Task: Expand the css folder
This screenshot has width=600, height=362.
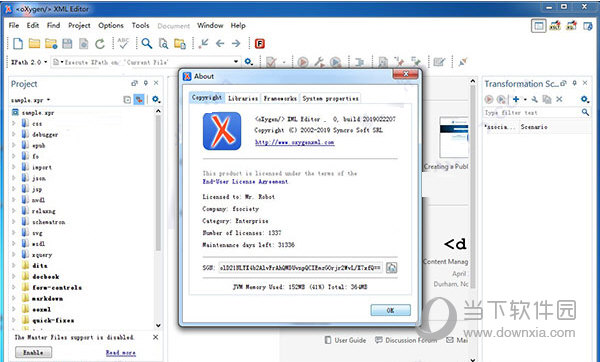Action: [x=14, y=123]
